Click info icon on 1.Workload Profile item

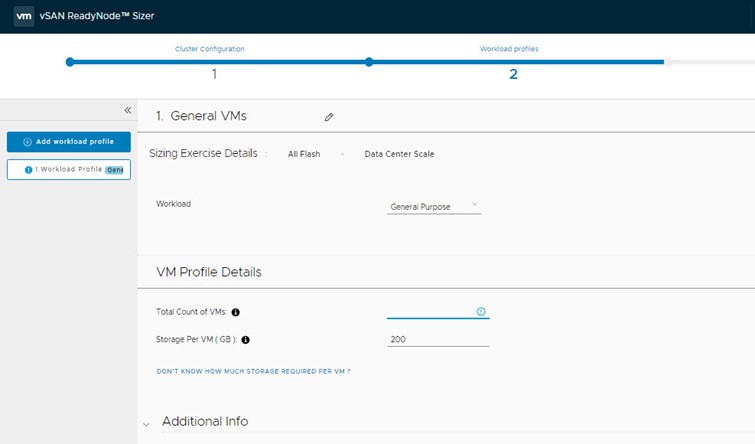click(x=28, y=170)
